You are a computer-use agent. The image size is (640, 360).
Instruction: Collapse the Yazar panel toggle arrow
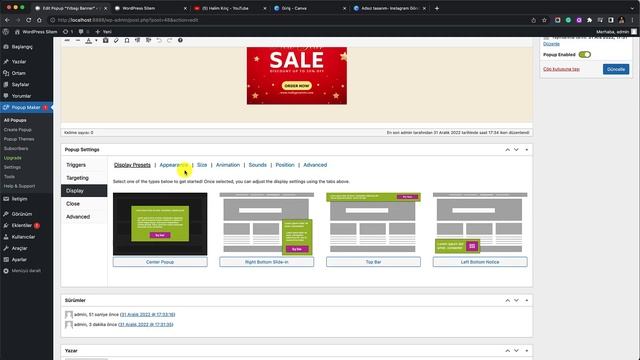click(527, 351)
